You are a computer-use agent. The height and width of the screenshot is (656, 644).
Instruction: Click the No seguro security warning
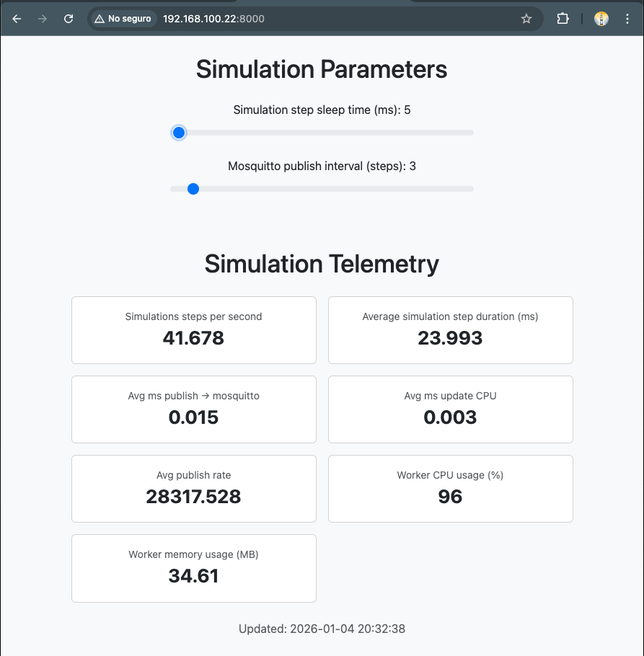pos(123,19)
